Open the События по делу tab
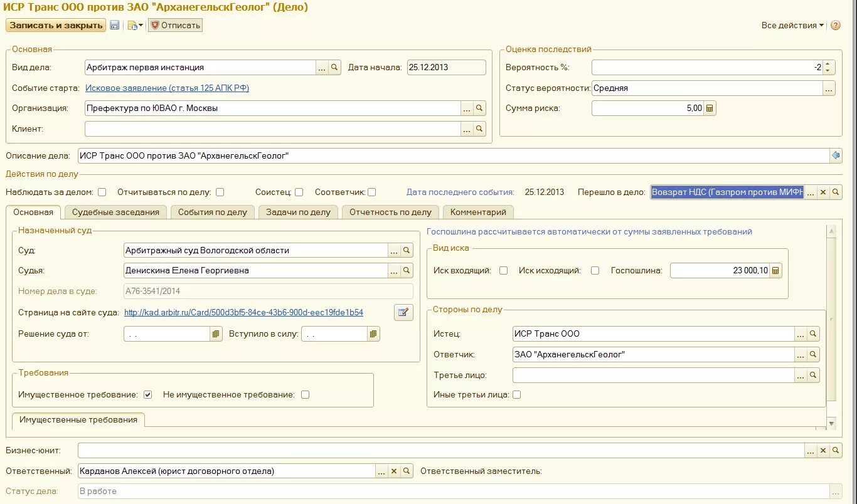 pos(213,212)
